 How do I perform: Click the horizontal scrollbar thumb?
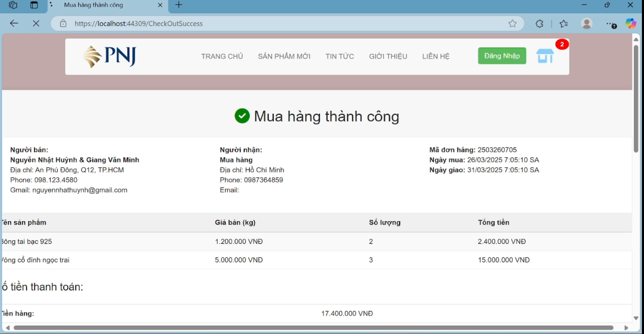pos(314,328)
